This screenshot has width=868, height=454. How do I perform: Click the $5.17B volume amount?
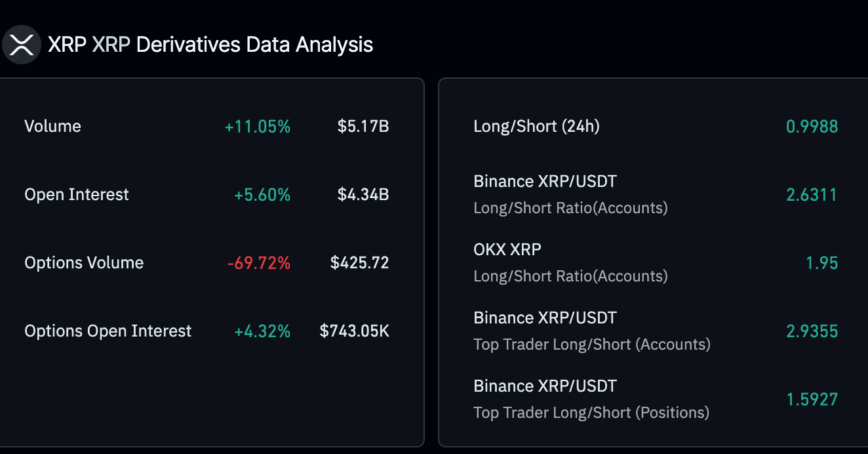(x=363, y=126)
